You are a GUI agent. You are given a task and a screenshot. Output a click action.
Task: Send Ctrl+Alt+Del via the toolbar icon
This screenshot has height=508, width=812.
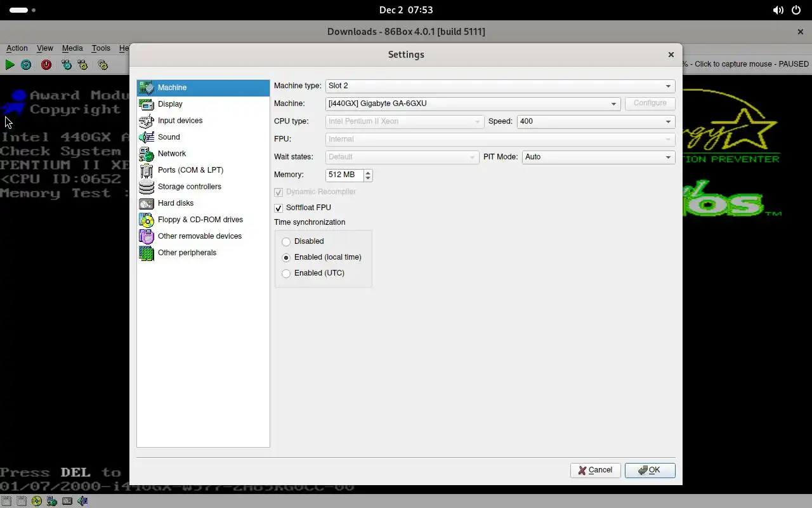click(x=67, y=65)
